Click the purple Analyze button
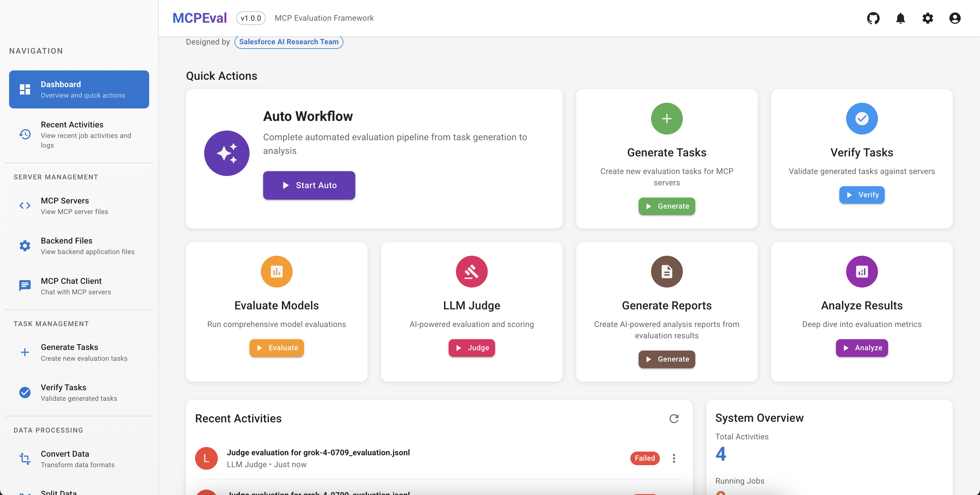 tap(862, 348)
